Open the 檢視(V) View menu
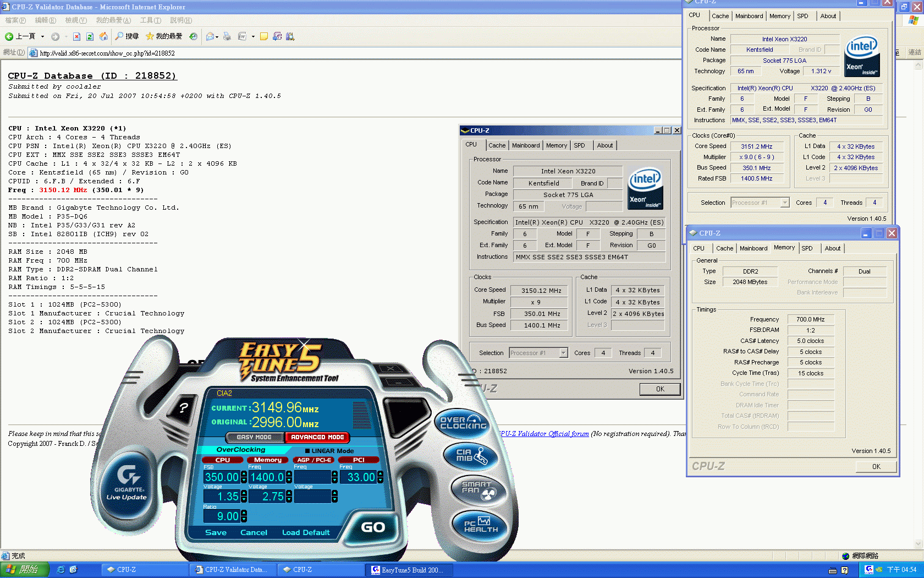The image size is (924, 578). [76, 20]
